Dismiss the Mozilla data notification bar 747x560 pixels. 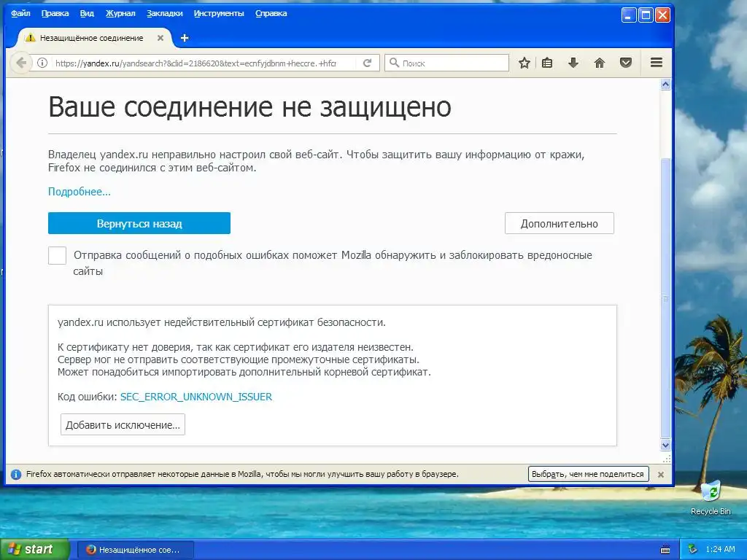click(661, 474)
